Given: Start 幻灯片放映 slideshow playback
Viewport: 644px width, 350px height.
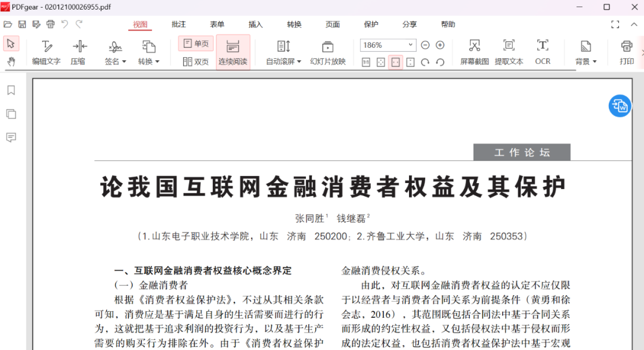Looking at the screenshot, I should [327, 52].
